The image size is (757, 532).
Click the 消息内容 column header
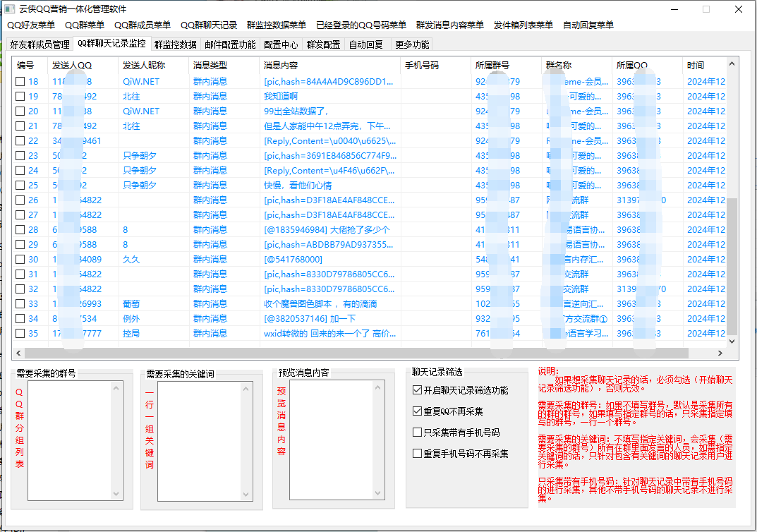[x=329, y=65]
